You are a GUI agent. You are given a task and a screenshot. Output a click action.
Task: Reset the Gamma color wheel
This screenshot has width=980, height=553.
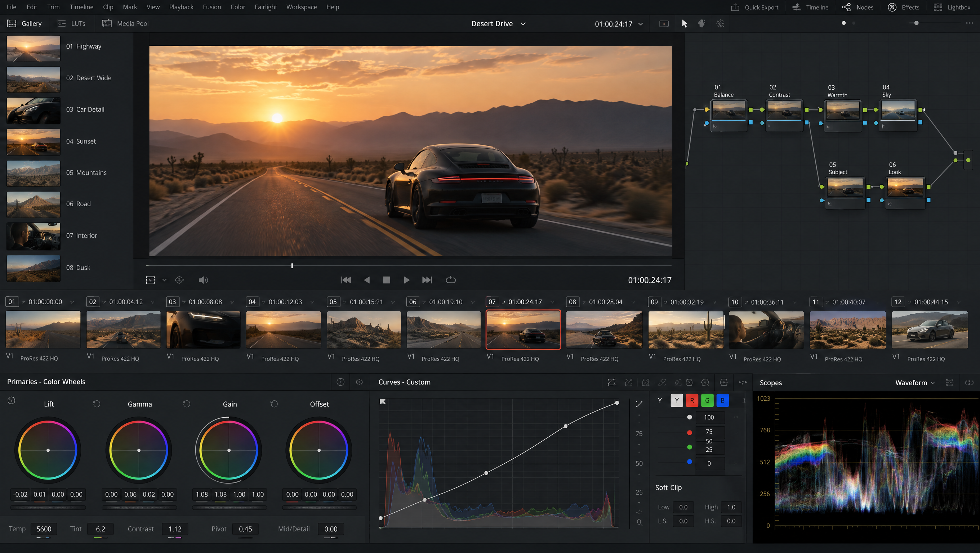[186, 404]
